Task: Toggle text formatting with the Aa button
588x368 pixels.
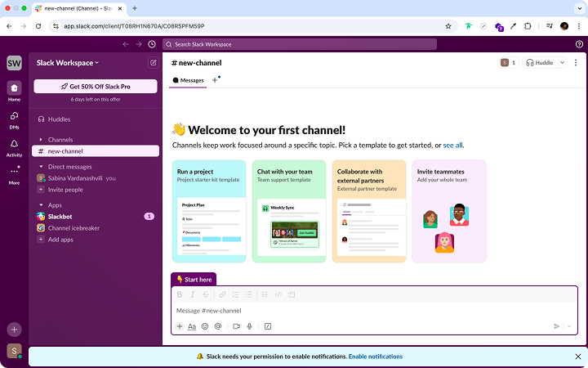Action: pyautogui.click(x=192, y=326)
